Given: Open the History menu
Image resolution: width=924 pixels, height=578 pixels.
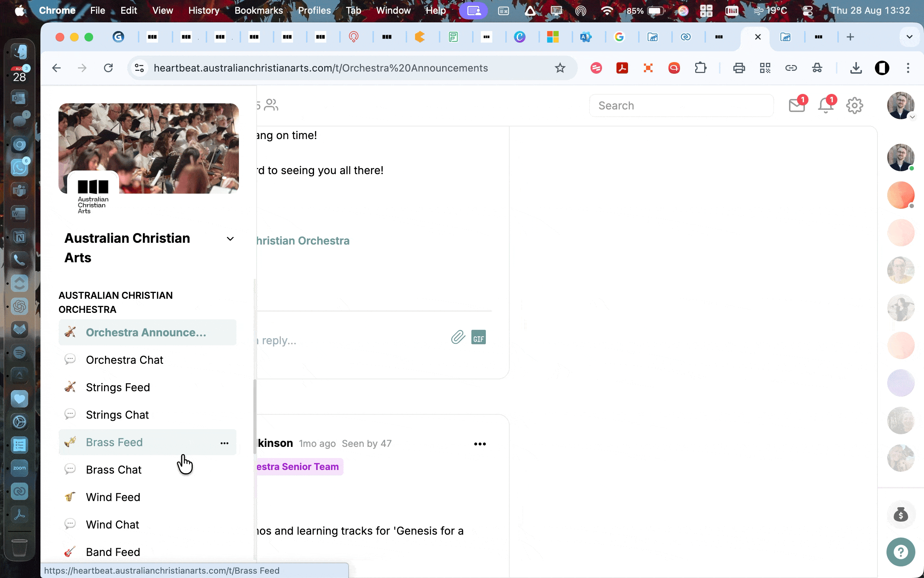Looking at the screenshot, I should (204, 10).
